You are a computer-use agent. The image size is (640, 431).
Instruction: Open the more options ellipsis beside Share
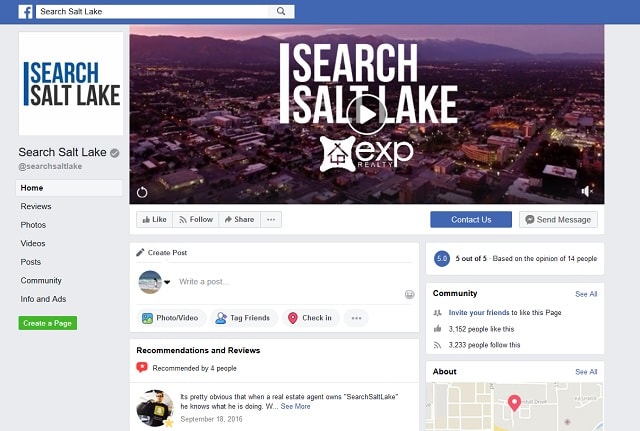tap(271, 220)
